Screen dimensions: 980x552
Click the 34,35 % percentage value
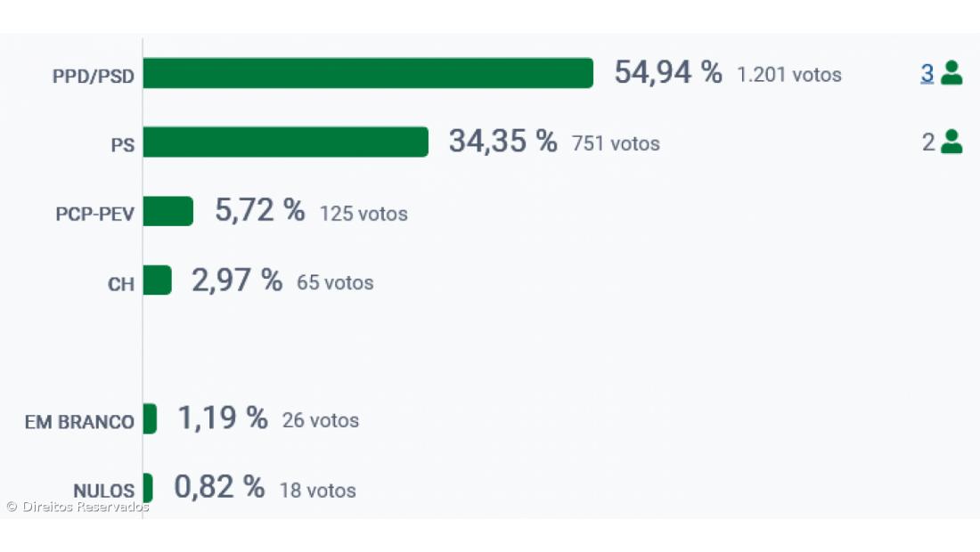[502, 142]
